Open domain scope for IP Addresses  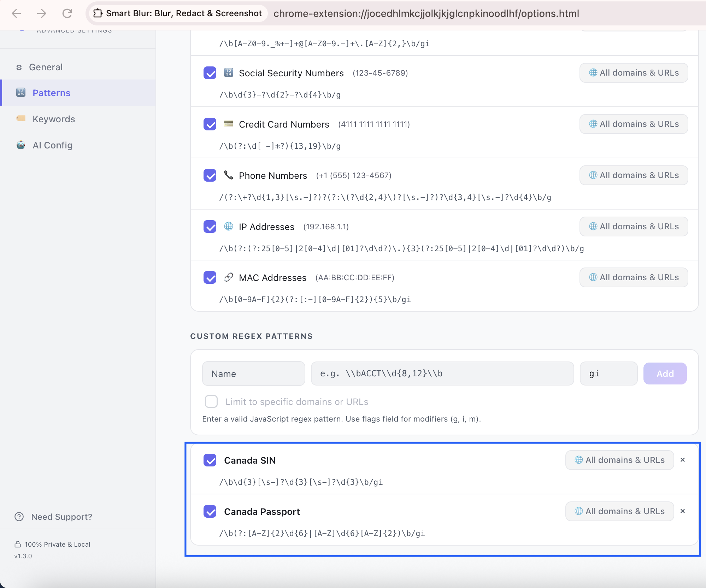(634, 227)
